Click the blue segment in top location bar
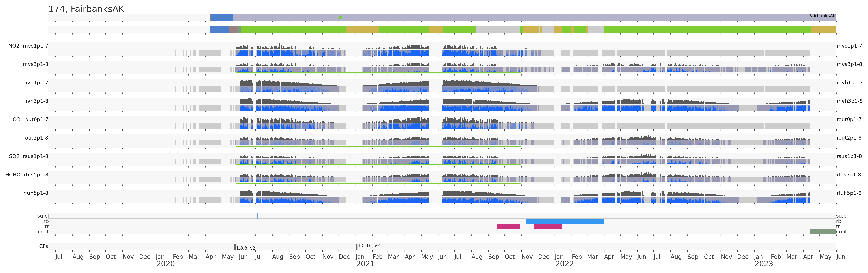Image resolution: width=868 pixels, height=273 pixels. (x=221, y=17)
